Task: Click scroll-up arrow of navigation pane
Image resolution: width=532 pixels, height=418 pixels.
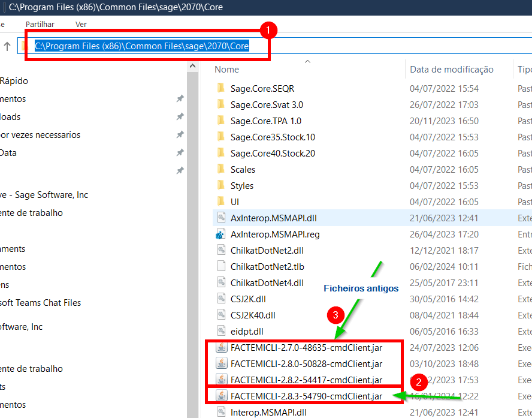Action: (192, 66)
